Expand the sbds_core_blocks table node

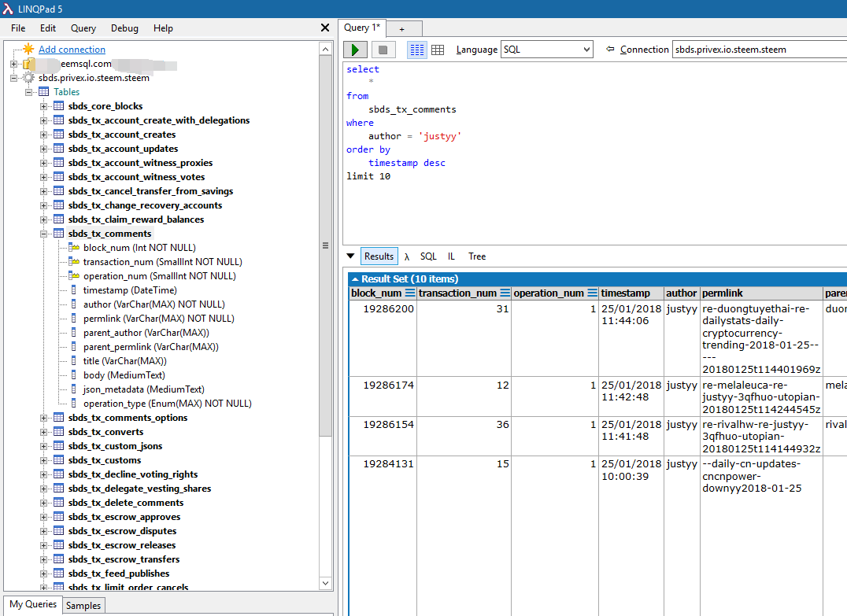coord(43,106)
